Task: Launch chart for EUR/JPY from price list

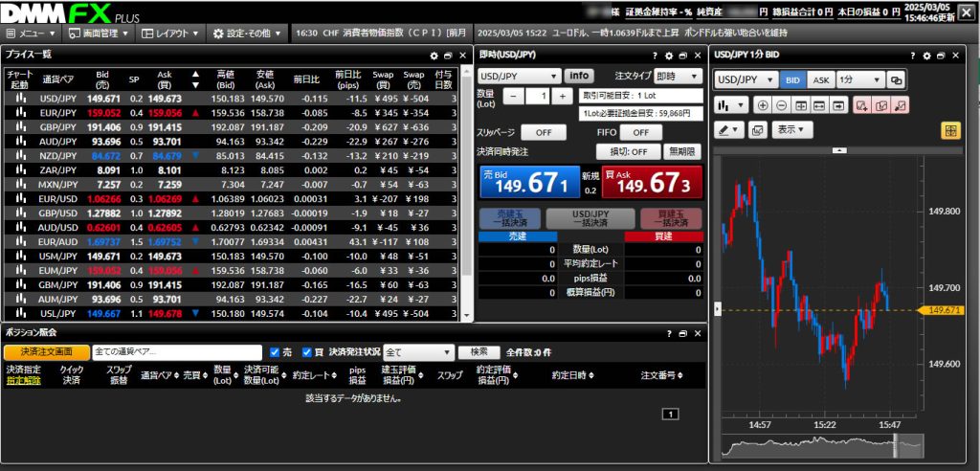Action: [20, 111]
